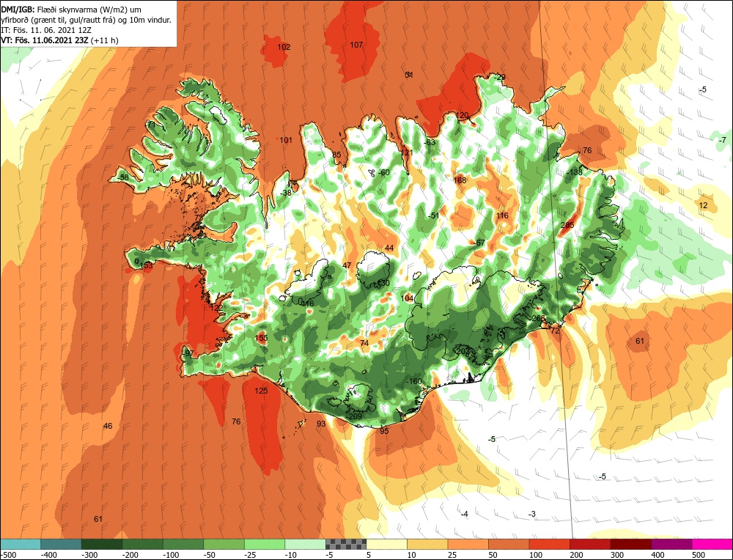Select the map value 44

(389, 248)
